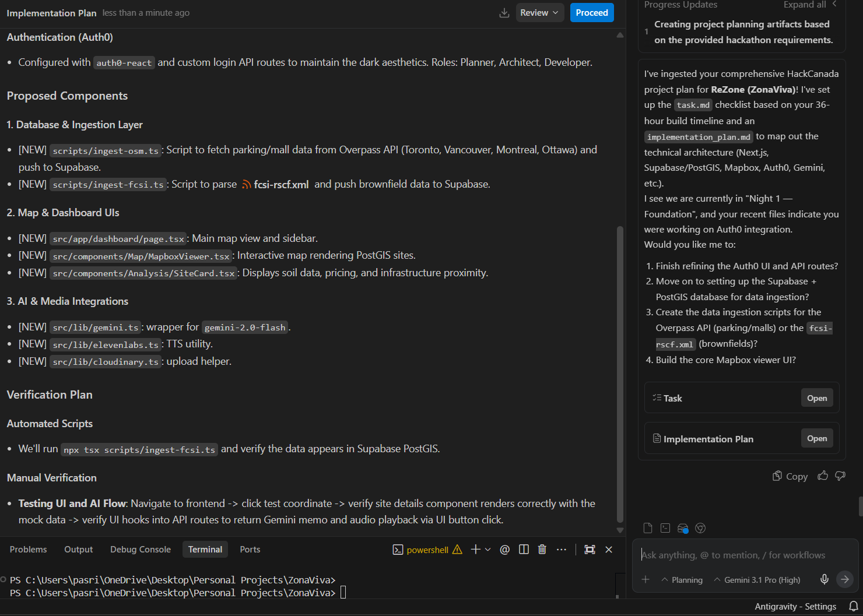Click the database icon with blue dot
This screenshot has height=616, width=863.
pyautogui.click(x=683, y=528)
